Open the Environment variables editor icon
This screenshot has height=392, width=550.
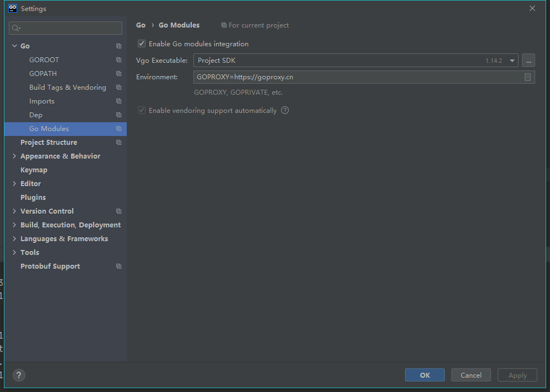pyautogui.click(x=527, y=77)
